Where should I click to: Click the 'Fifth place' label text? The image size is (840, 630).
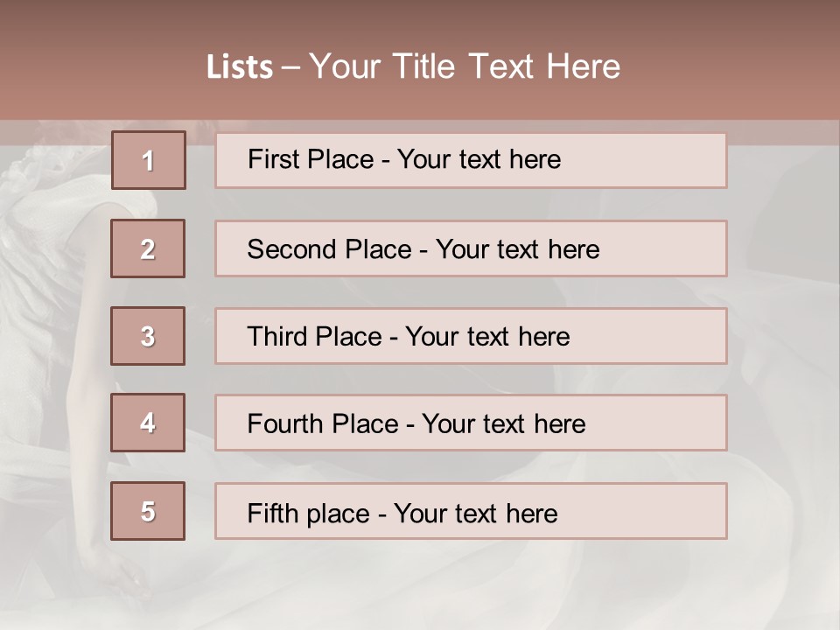pyautogui.click(x=310, y=513)
